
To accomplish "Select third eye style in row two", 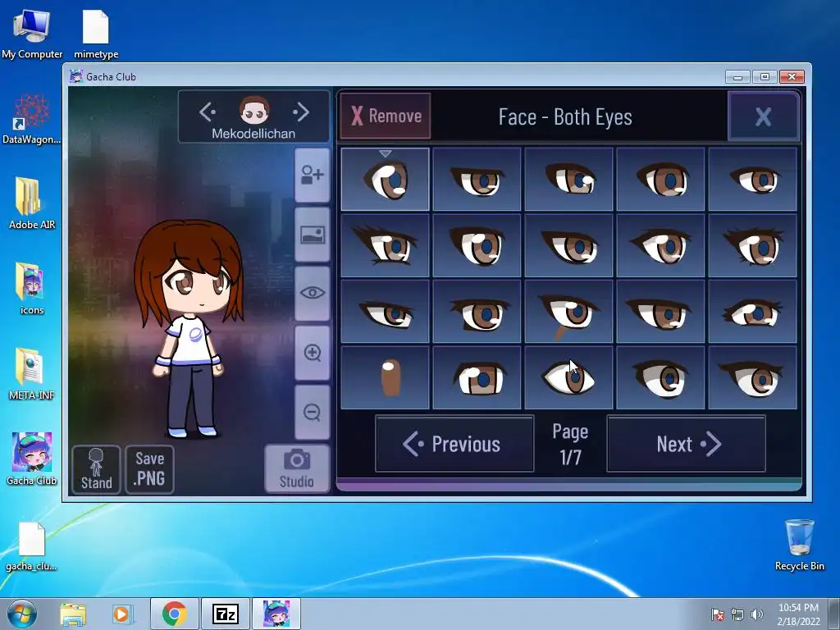I will click(569, 246).
